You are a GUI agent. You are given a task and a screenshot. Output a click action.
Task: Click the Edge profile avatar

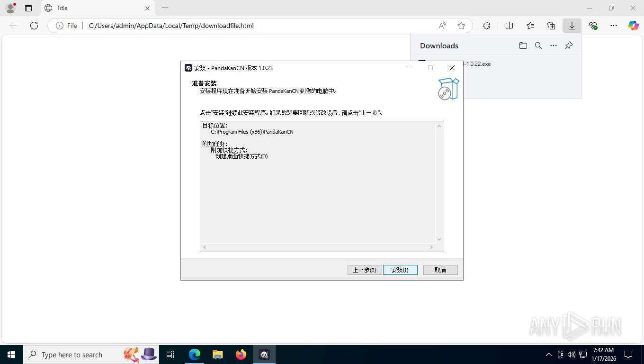(x=10, y=8)
